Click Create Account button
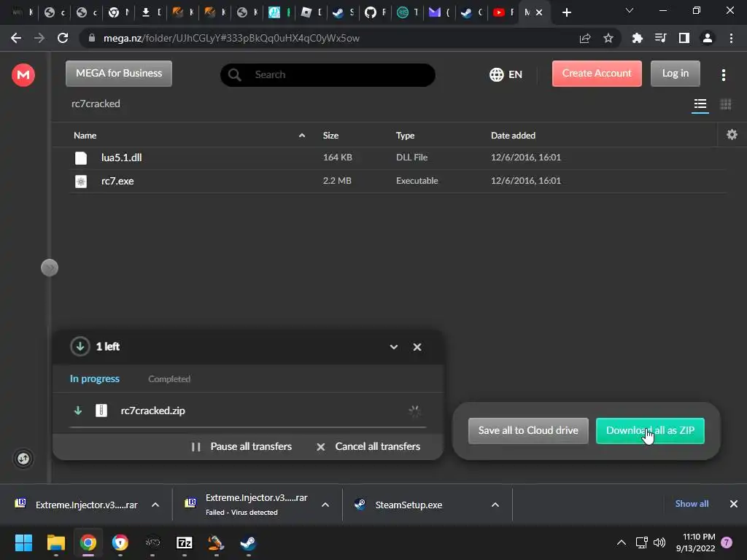 [x=597, y=74]
